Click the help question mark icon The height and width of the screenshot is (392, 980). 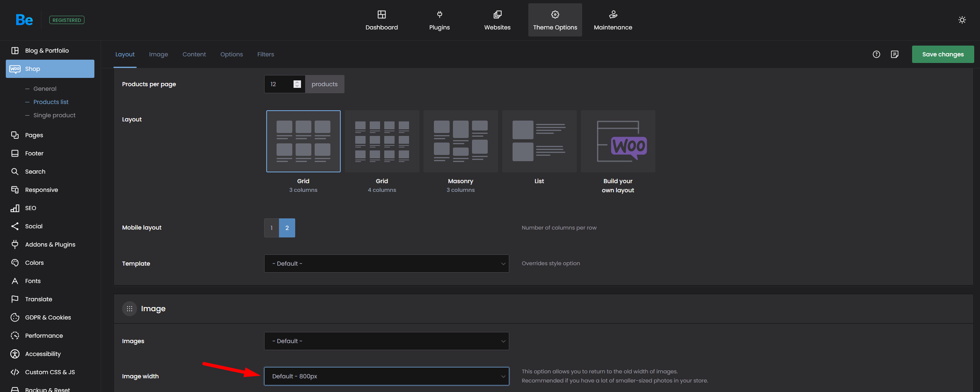pos(876,54)
